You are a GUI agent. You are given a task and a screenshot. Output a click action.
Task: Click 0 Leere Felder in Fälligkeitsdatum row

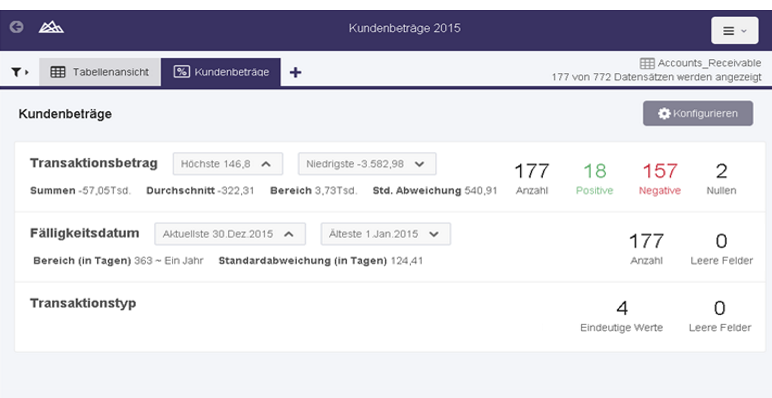[721, 248]
